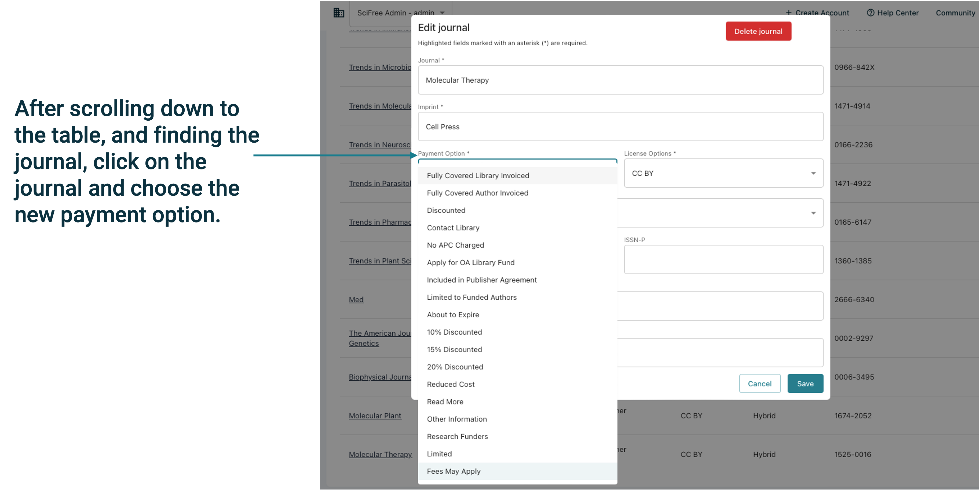
Task: Click the question mark Help Center icon
Action: (871, 13)
